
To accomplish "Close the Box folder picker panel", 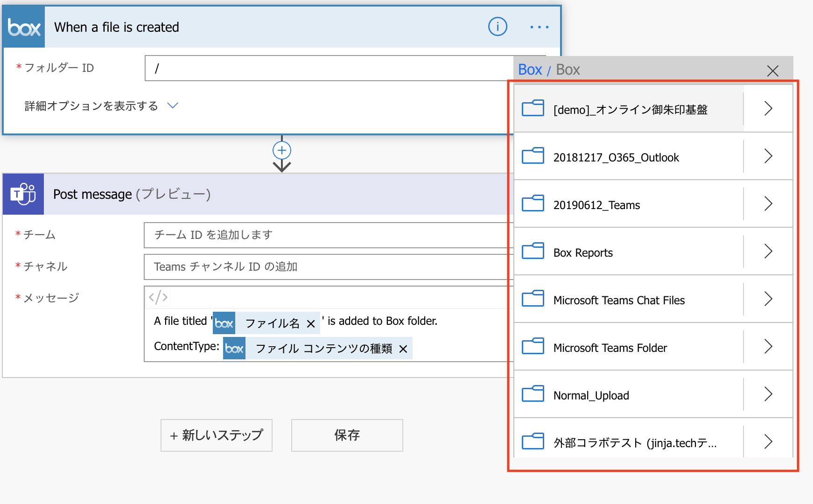I will click(x=773, y=70).
